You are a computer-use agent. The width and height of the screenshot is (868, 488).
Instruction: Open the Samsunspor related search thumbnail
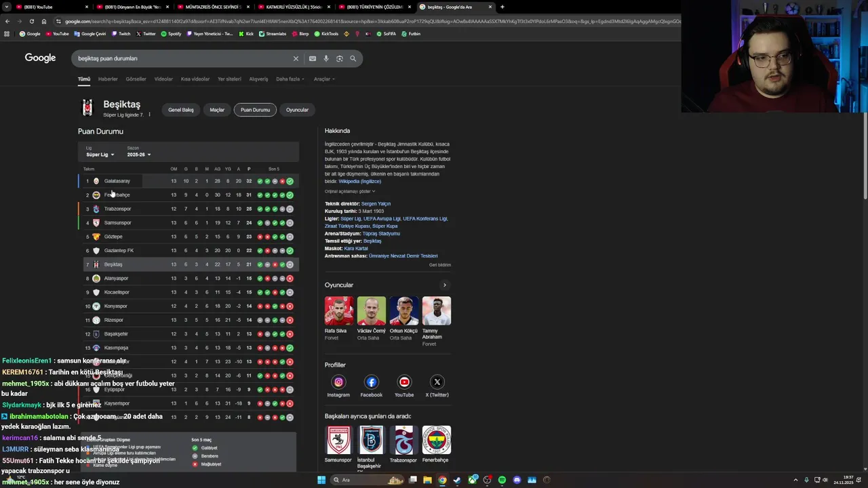point(339,441)
